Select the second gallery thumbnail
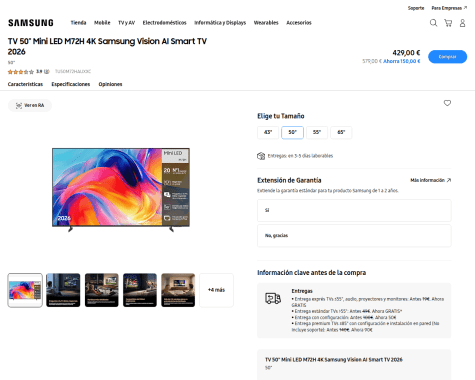The image size is (475, 380). click(x=63, y=290)
